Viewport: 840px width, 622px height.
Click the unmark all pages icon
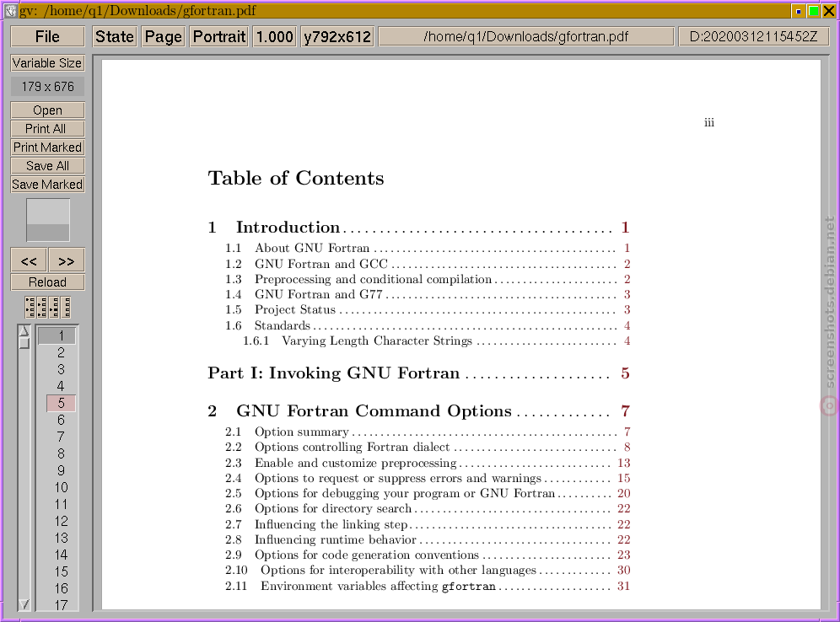(x=66, y=308)
